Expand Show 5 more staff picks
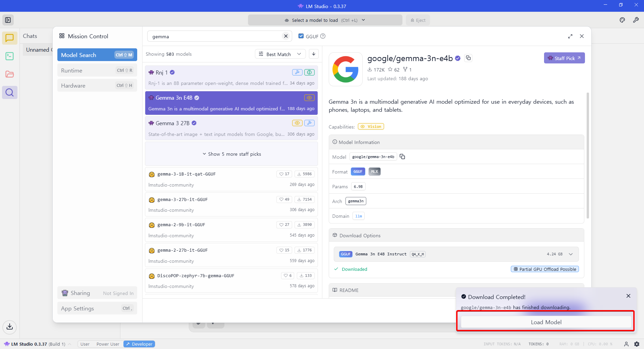The height and width of the screenshot is (349, 644). click(x=231, y=154)
